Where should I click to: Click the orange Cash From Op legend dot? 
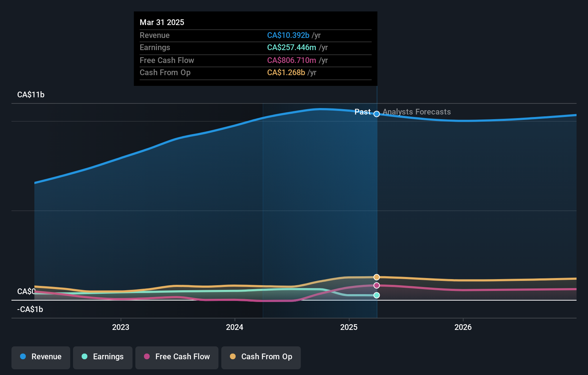(x=233, y=356)
